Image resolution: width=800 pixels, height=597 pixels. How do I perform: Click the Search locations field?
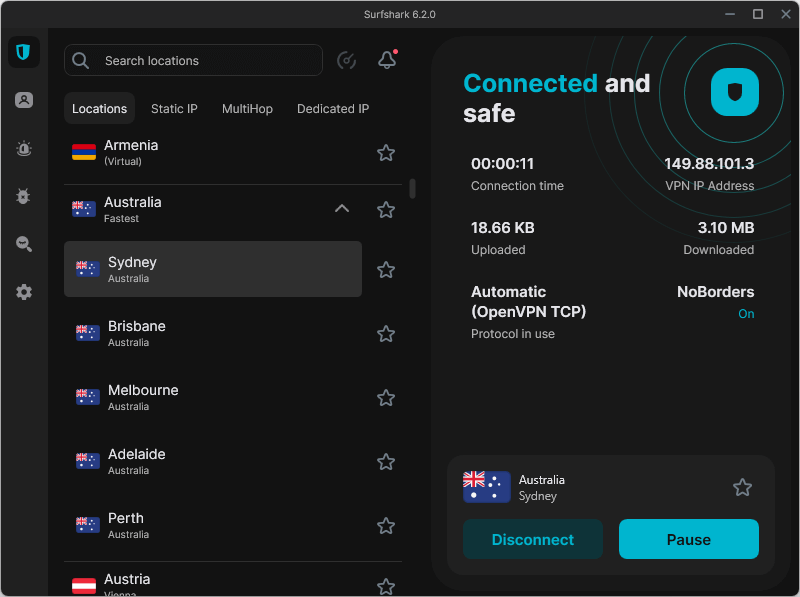[x=193, y=60]
